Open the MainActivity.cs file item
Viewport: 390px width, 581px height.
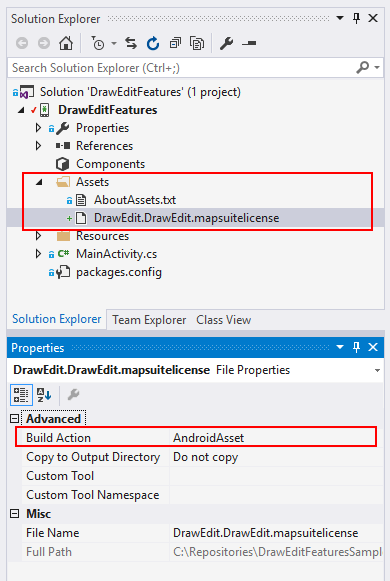116,254
